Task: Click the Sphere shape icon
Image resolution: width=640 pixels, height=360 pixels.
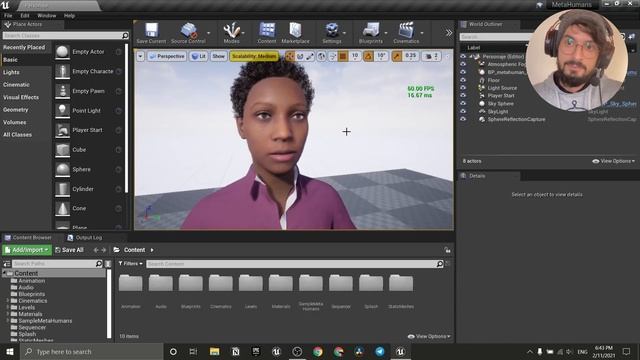Action: 62,169
